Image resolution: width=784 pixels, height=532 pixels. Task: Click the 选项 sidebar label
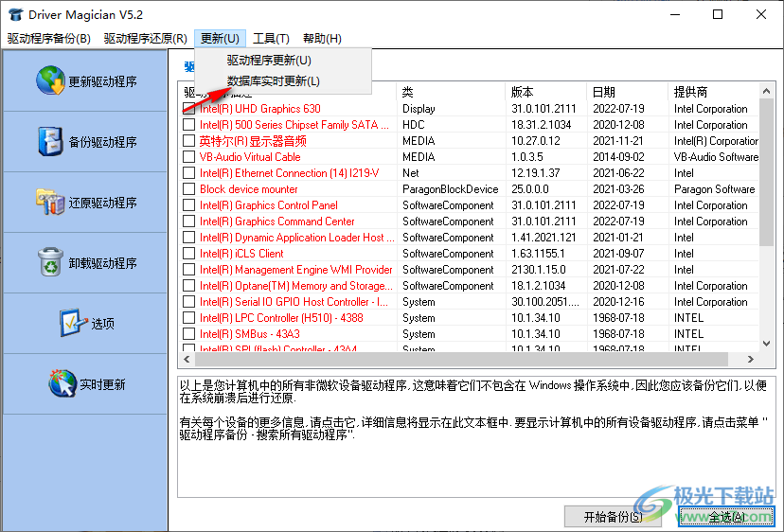102,324
